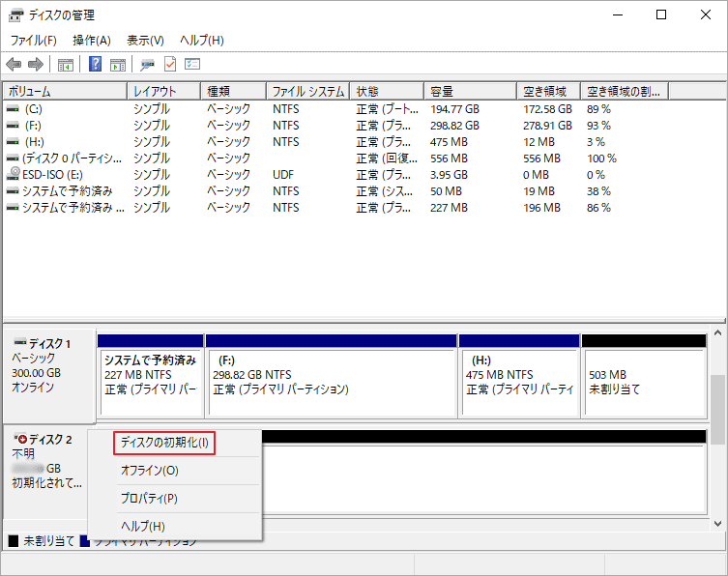This screenshot has width=728, height=576.
Task: Sort by the レイアウト column header
Action: pyautogui.click(x=164, y=91)
